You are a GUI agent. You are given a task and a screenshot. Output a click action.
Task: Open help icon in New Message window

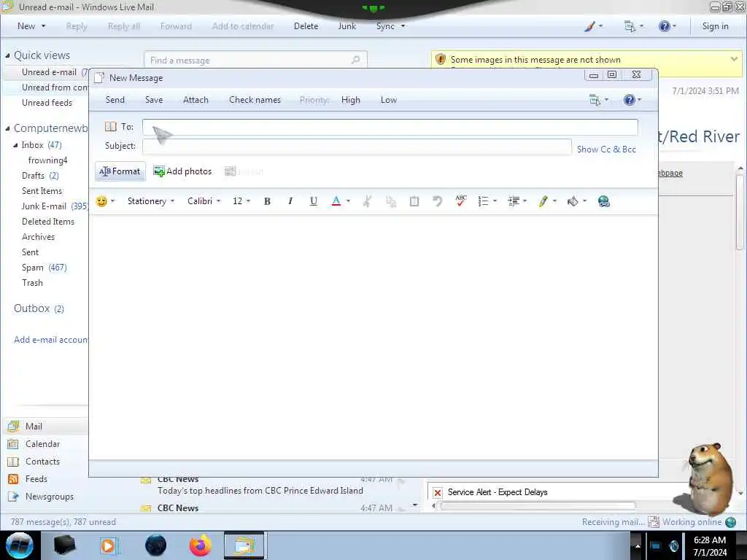pos(630,100)
